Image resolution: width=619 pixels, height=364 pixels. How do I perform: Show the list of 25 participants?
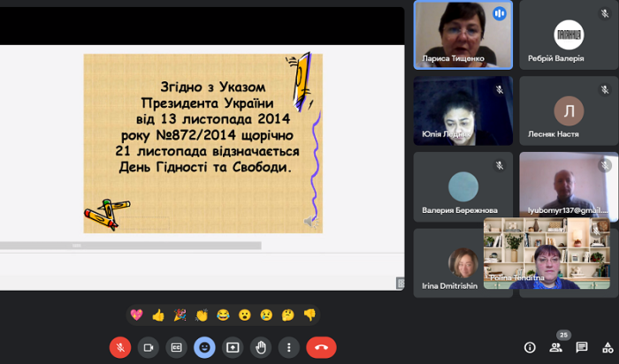click(x=556, y=347)
